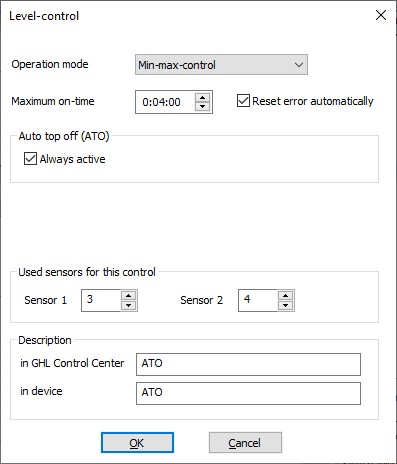The image size is (397, 464).
Task: Toggle Reset error automatically checkbox
Action: [x=243, y=101]
